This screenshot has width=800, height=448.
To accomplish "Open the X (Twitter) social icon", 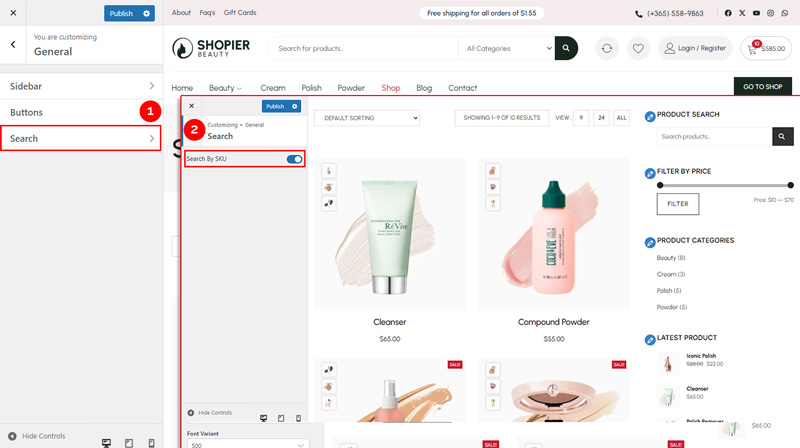I will coord(742,13).
